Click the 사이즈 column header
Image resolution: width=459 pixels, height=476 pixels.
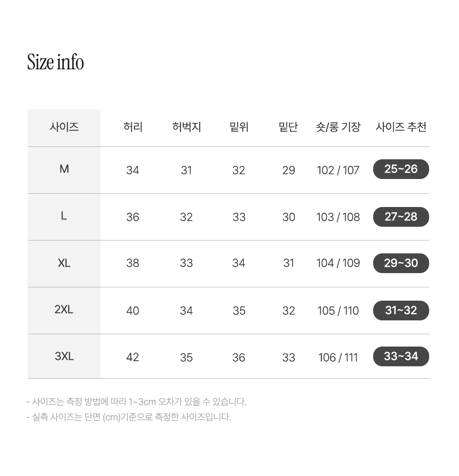point(64,127)
